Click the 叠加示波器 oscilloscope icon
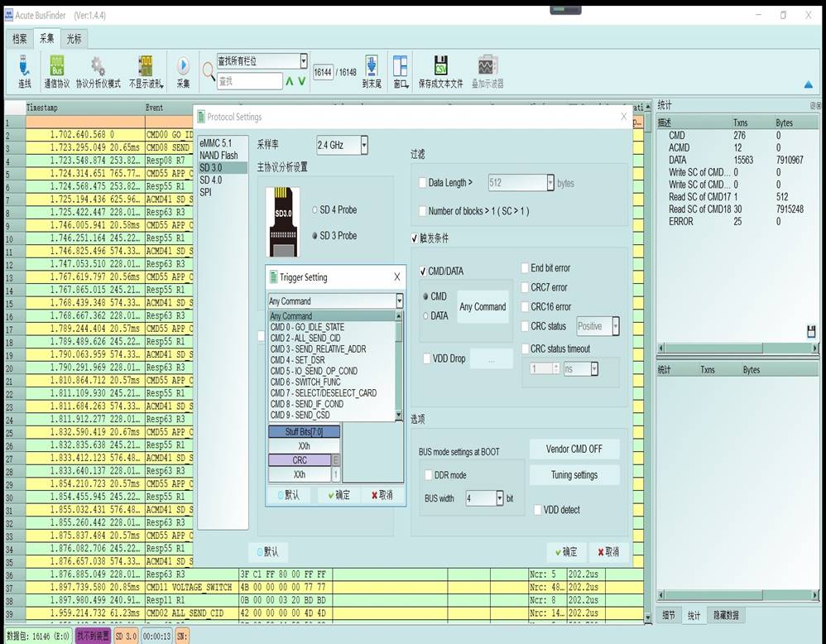Viewport: 826px width, 644px height. coord(487,66)
